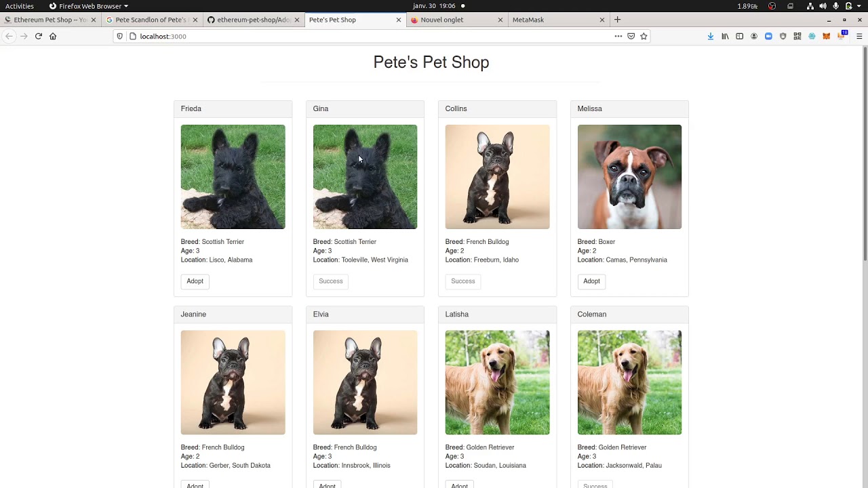Viewport: 868px width, 488px height.
Task: Reload the localhost page
Action: click(x=39, y=36)
